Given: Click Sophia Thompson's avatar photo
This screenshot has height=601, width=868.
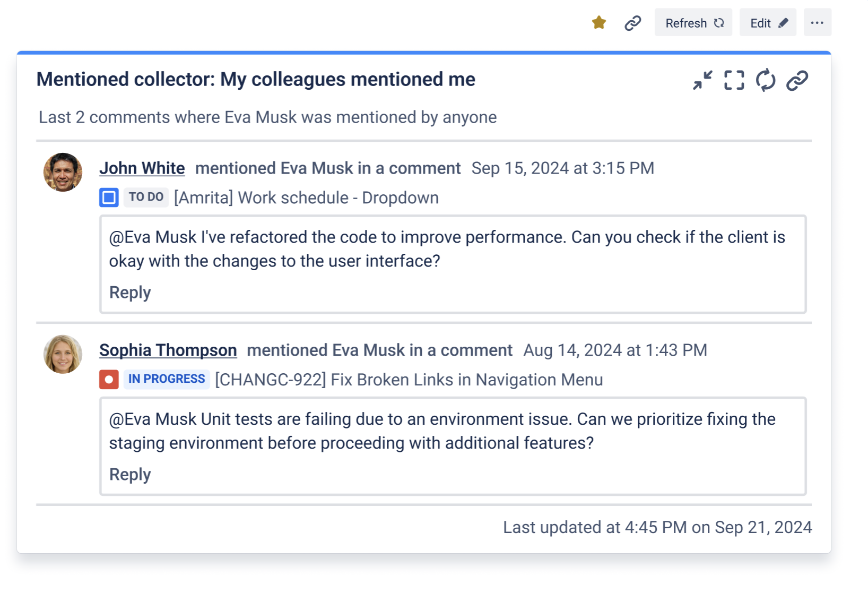Looking at the screenshot, I should (63, 354).
